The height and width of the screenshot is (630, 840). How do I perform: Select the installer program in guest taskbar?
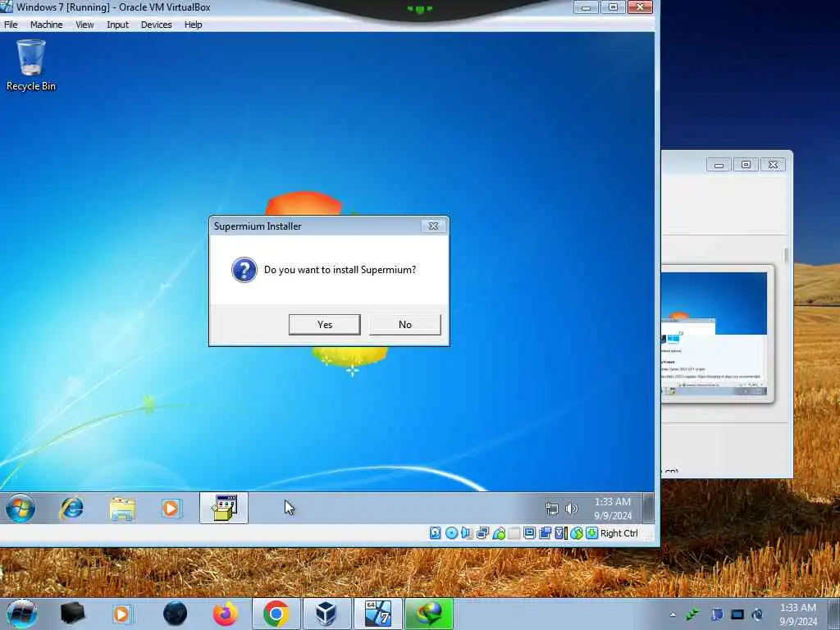[x=224, y=508]
